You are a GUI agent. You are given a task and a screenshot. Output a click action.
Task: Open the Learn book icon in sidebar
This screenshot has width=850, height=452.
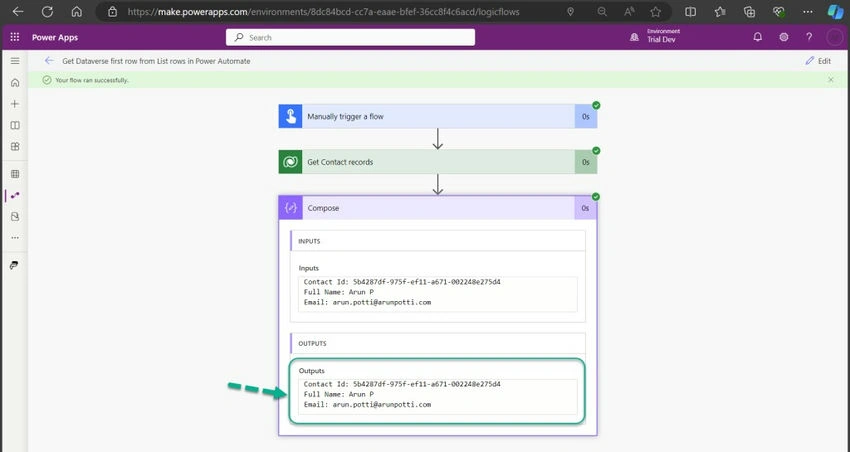point(15,125)
